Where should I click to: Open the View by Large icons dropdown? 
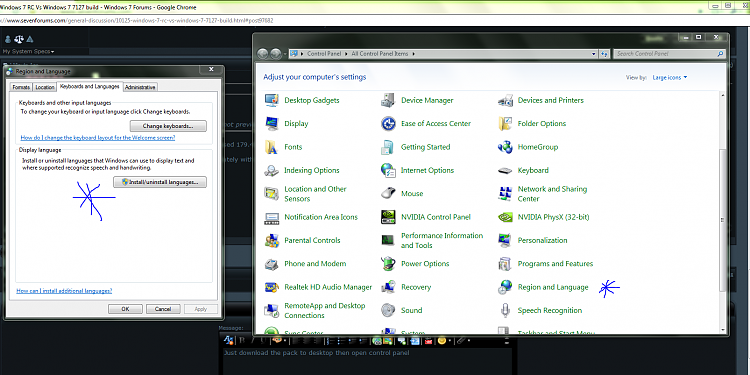coord(670,77)
